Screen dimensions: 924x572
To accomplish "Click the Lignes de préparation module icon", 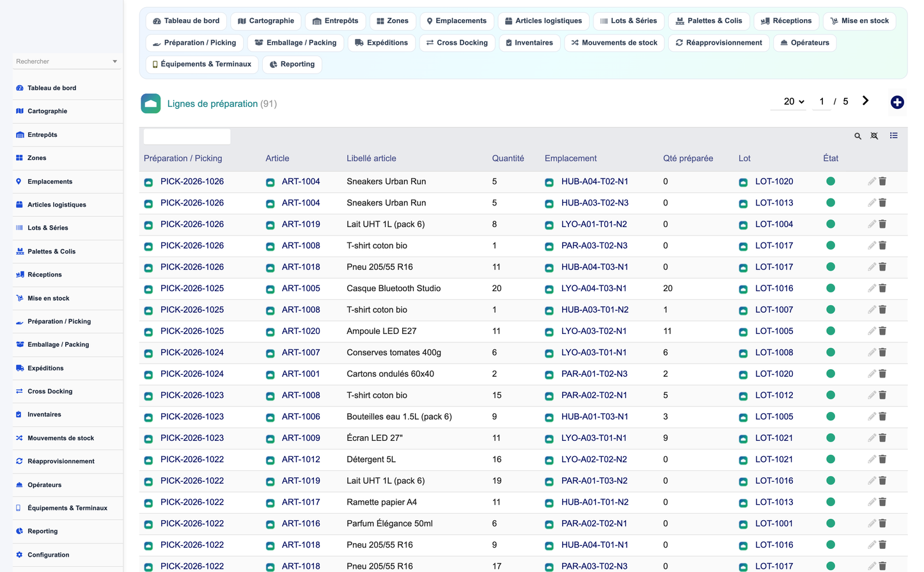I will click(151, 104).
